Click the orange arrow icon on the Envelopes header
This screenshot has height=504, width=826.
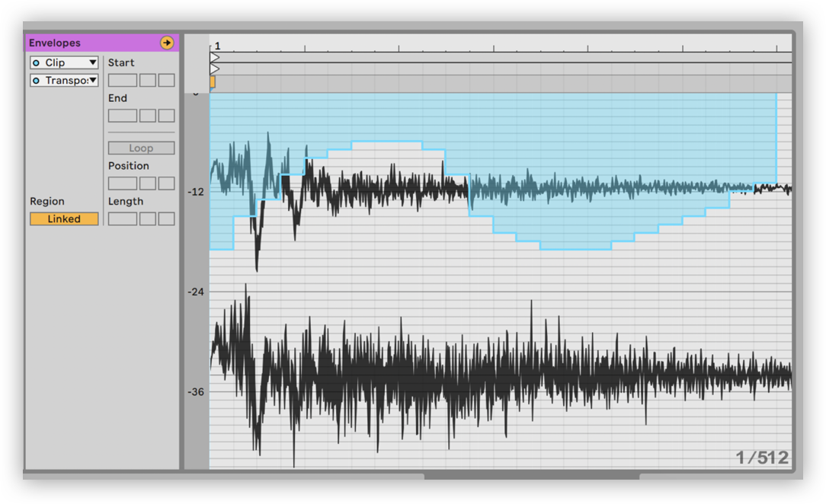(x=166, y=43)
